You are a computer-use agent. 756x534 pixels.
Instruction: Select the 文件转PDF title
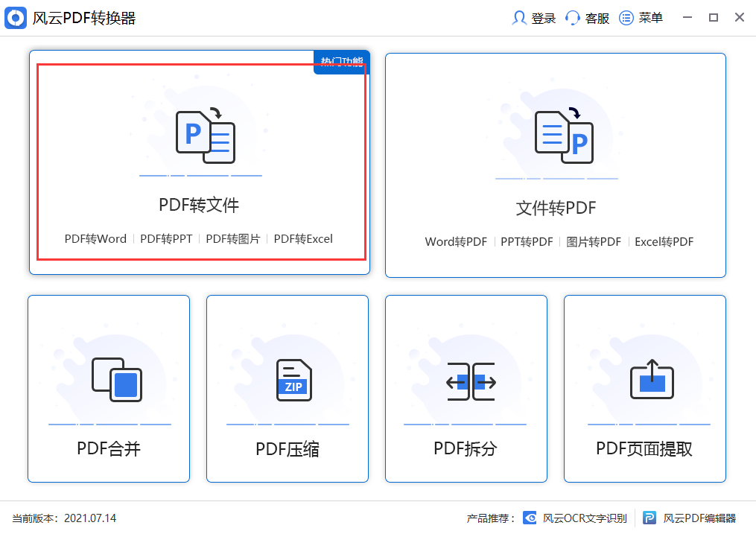(x=556, y=208)
